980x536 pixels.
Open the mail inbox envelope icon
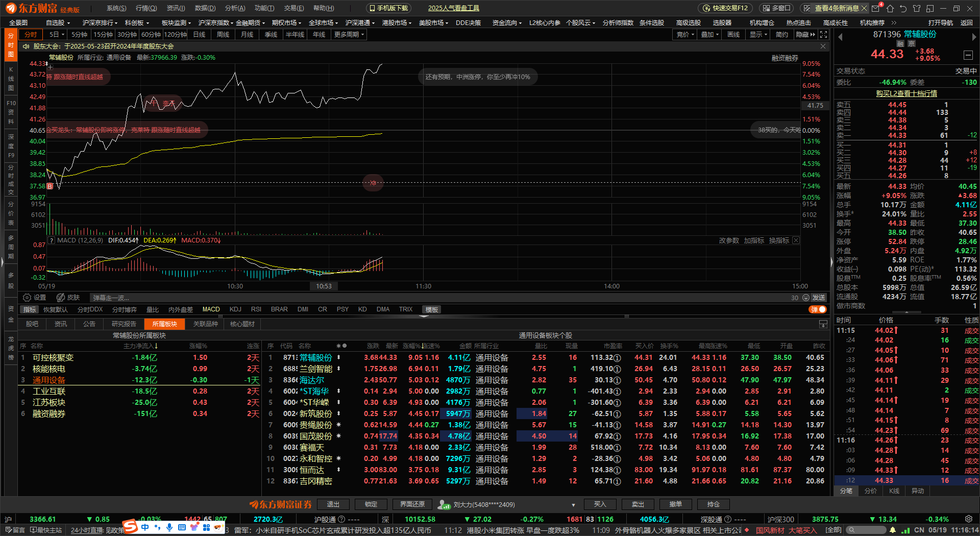[x=876, y=8]
